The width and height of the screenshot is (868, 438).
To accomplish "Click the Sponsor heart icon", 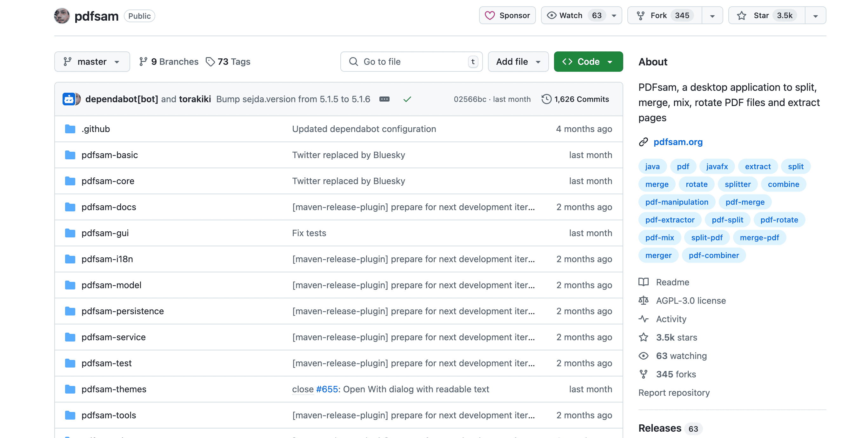I will pos(491,15).
